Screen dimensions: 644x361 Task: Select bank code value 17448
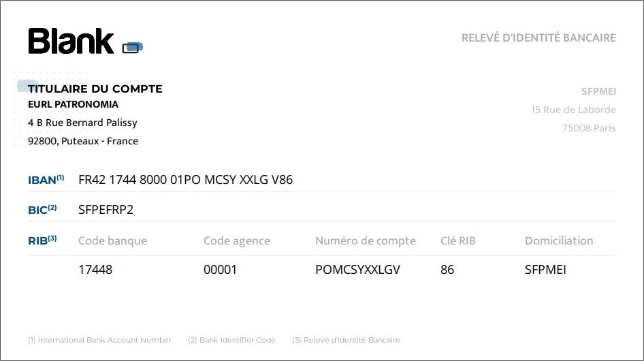point(95,270)
